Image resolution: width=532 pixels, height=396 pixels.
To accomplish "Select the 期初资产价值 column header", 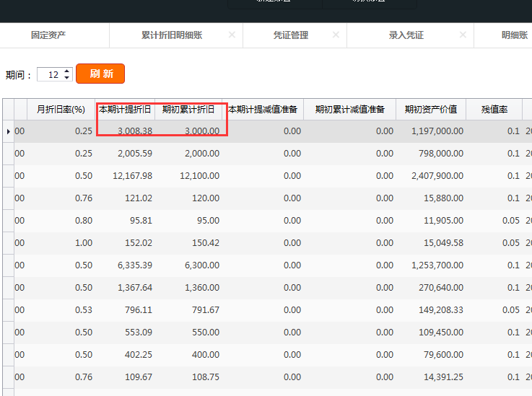I will tap(431, 110).
